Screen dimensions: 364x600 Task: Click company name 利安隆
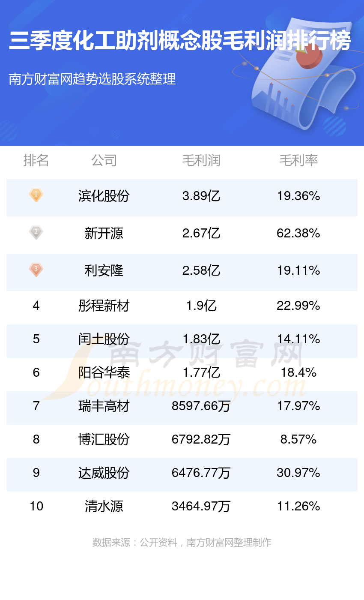coord(104,270)
